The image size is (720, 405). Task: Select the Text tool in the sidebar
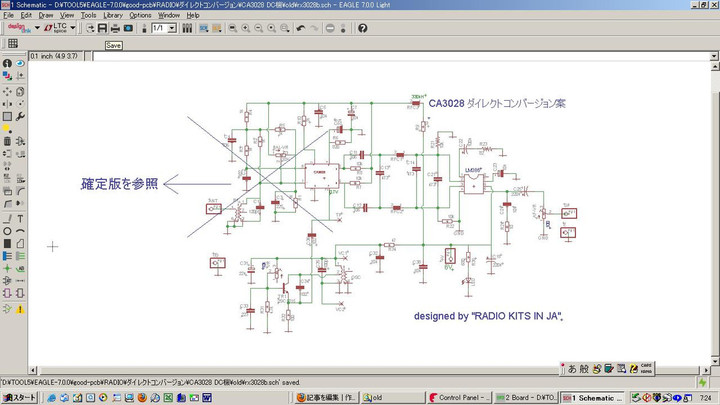(21, 218)
